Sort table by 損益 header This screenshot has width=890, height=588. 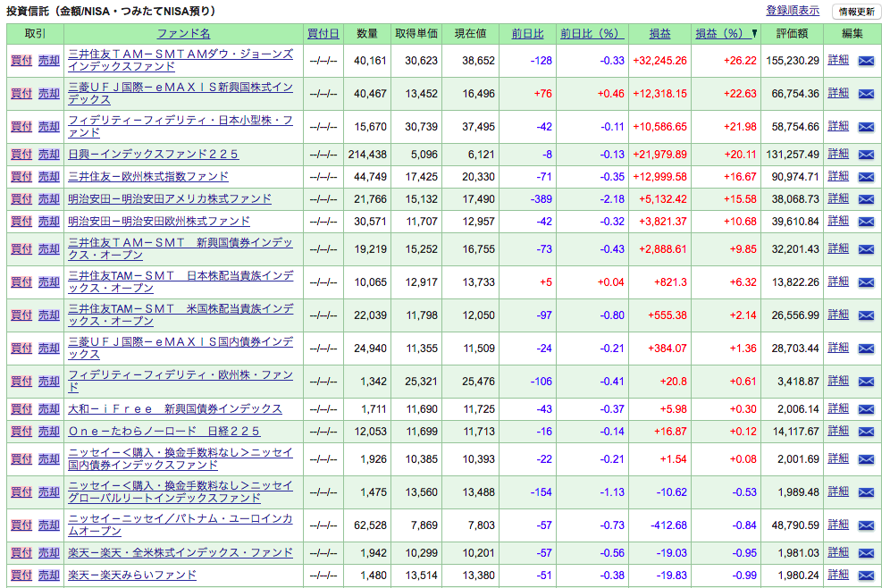pyautogui.click(x=659, y=34)
